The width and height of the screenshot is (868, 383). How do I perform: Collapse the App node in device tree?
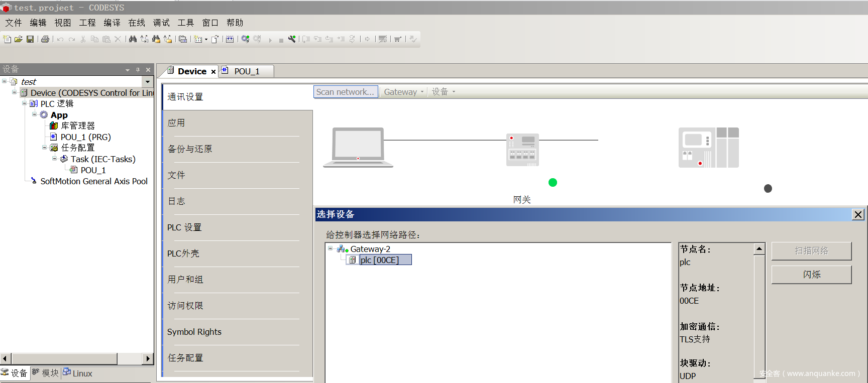34,114
